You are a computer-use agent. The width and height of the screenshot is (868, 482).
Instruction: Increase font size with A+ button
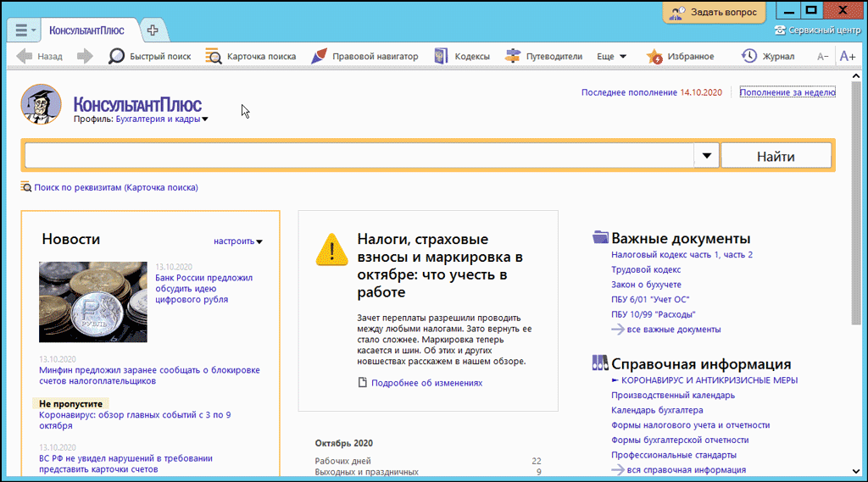(x=848, y=56)
